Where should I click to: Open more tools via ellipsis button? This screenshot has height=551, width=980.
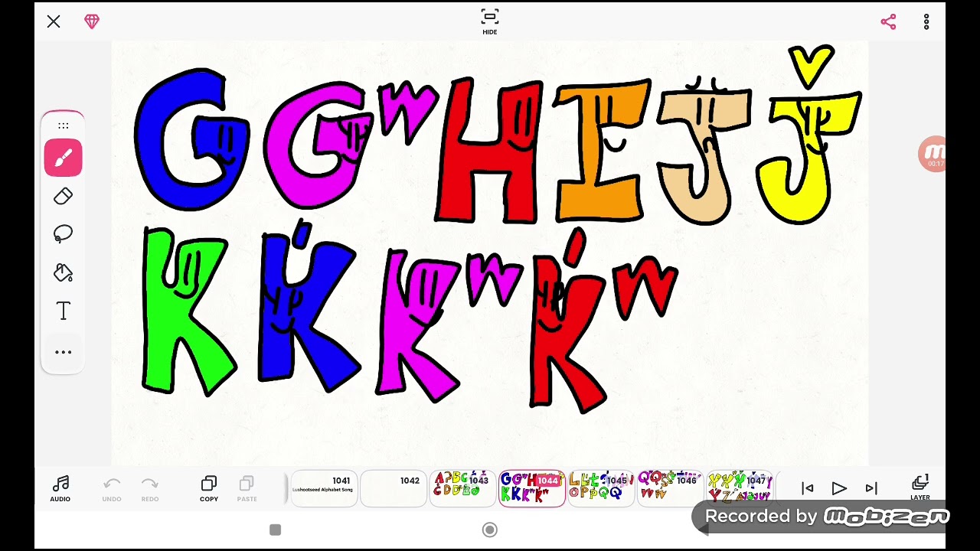coord(64,352)
